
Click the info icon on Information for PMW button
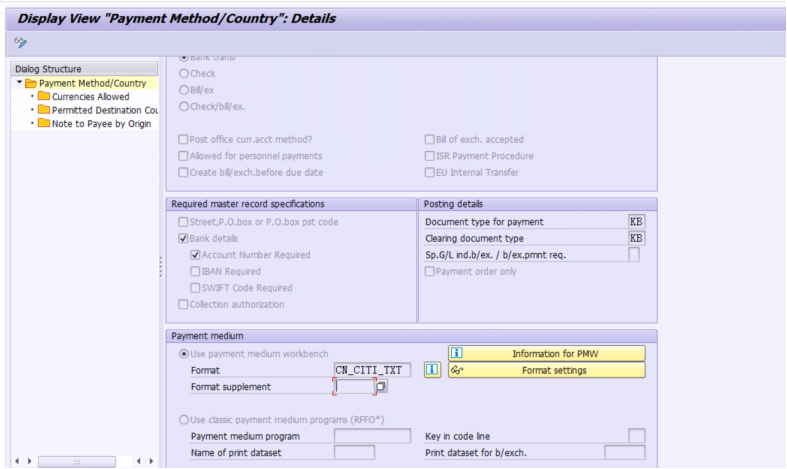(x=456, y=354)
